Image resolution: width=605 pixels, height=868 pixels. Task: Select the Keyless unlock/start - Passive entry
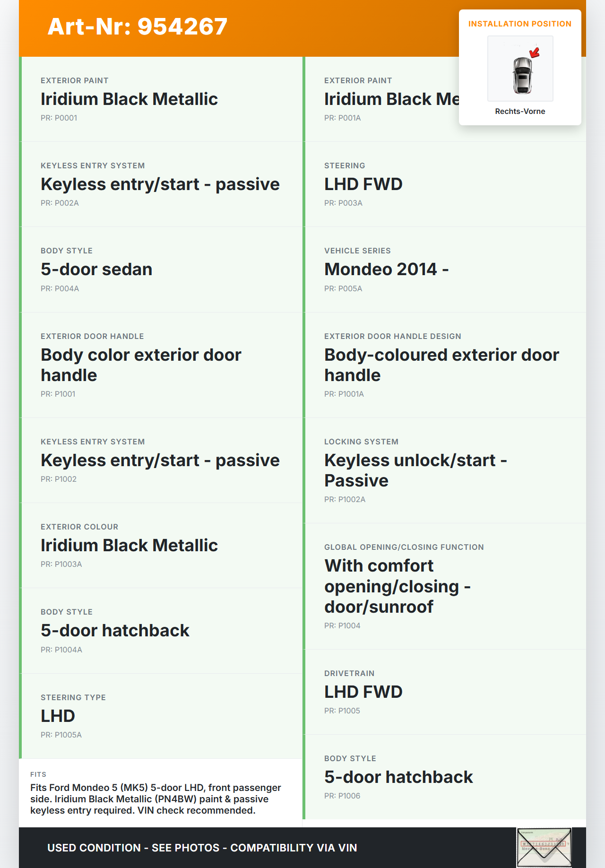pyautogui.click(x=415, y=470)
